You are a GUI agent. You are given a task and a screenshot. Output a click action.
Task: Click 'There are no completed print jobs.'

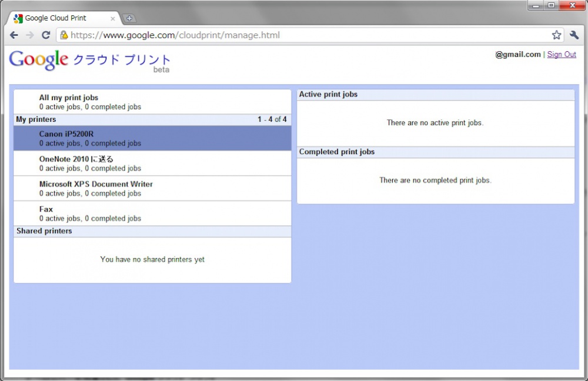[435, 181]
